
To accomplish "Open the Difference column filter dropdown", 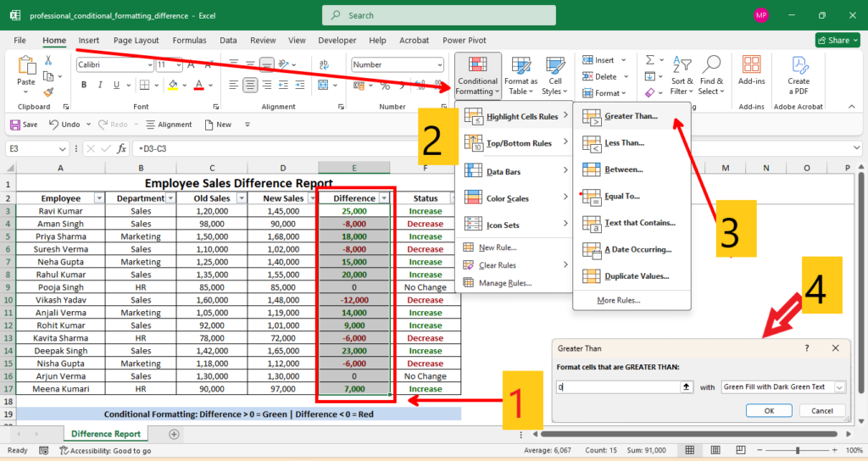I will click(x=384, y=198).
